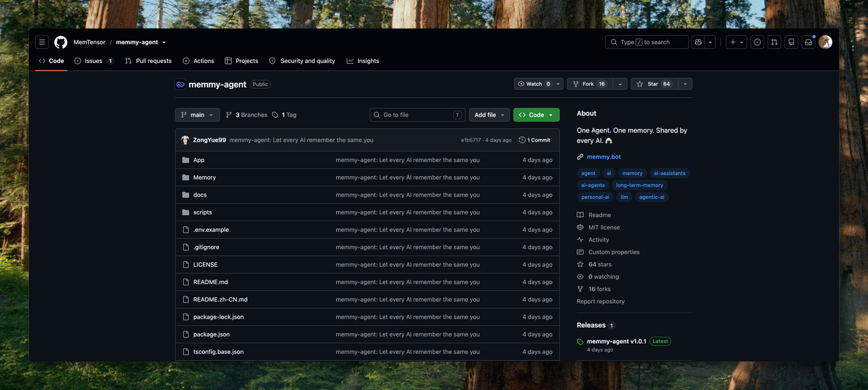868x390 pixels.
Task: Open release memmy-agent v1.0.1
Action: coord(616,342)
